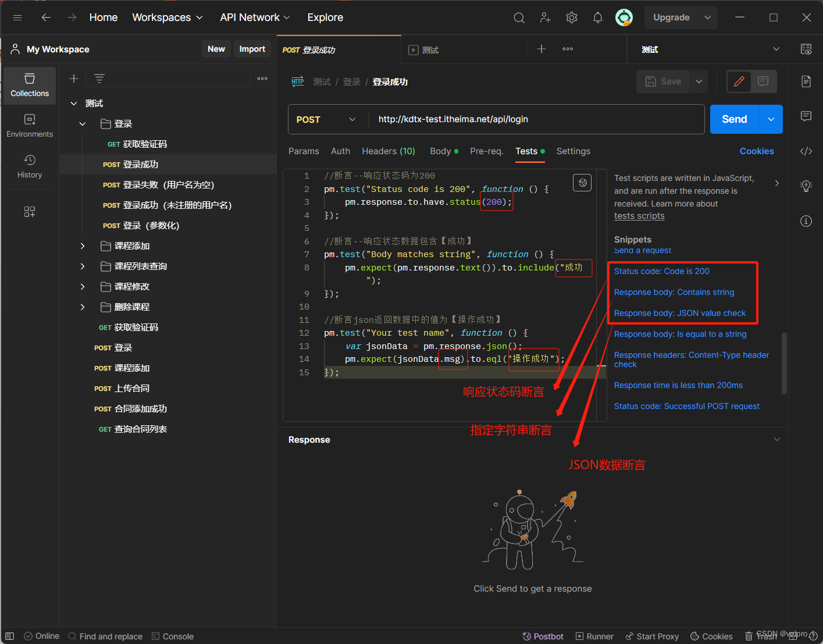Image resolution: width=823 pixels, height=644 pixels.
Task: Open Console in the status bar
Action: click(173, 636)
